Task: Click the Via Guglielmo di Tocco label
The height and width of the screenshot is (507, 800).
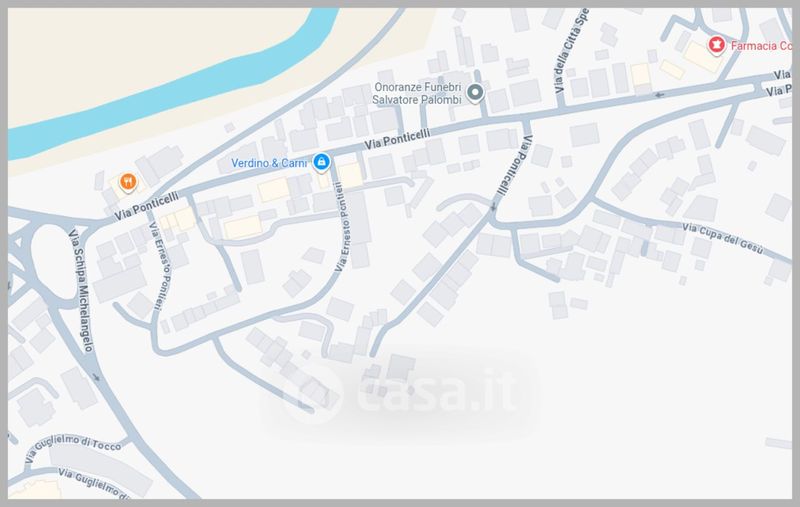Action: click(x=72, y=449)
